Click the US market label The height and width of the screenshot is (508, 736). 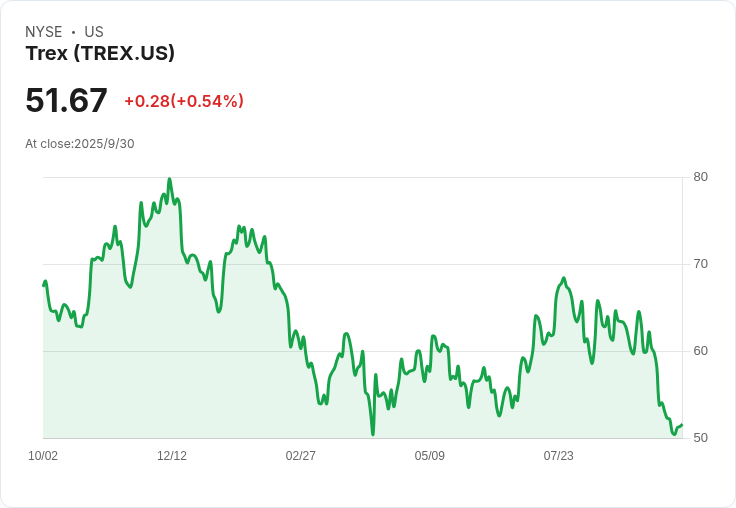[94, 32]
